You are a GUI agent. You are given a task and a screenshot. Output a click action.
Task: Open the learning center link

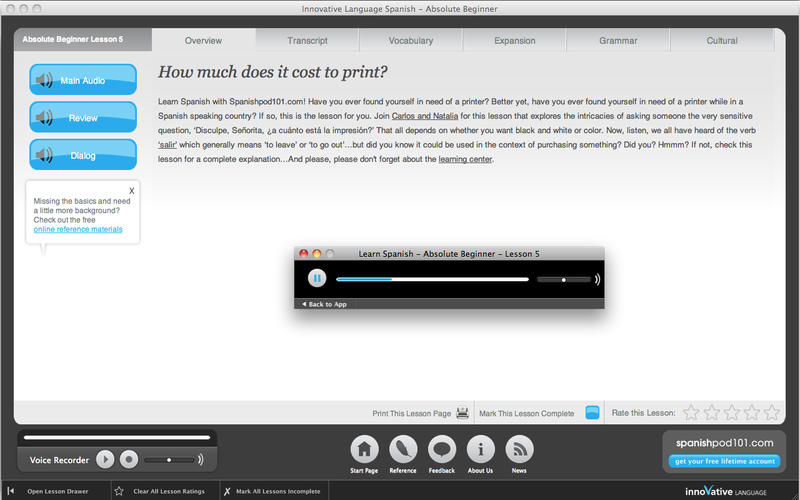point(465,159)
